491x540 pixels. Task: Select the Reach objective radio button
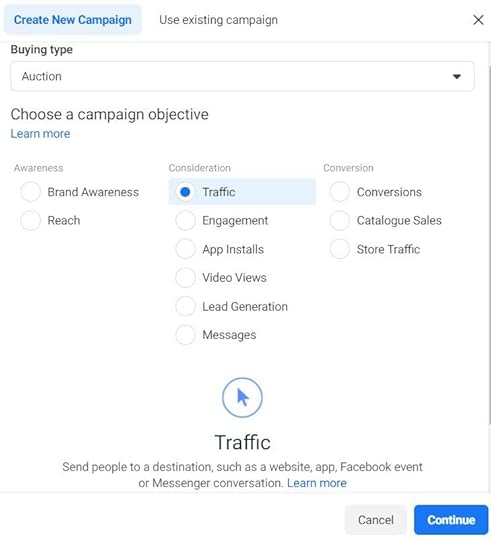click(x=31, y=220)
